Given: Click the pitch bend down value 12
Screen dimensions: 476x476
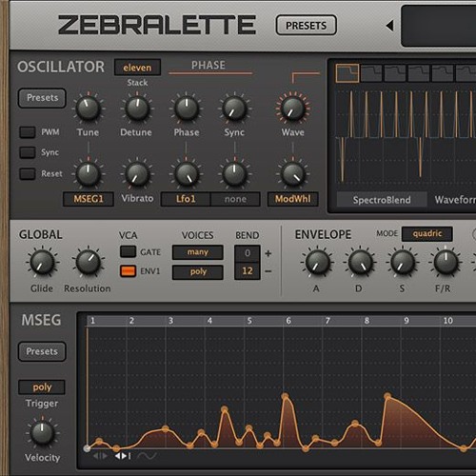Looking at the screenshot, I should [248, 271].
